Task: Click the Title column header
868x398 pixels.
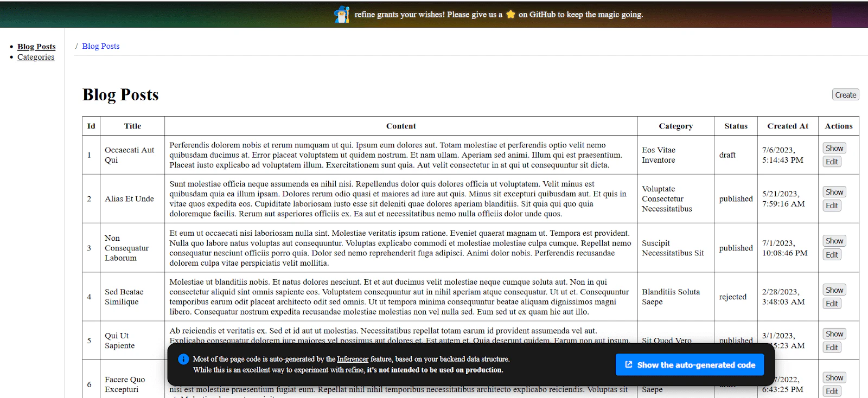Action: click(132, 126)
